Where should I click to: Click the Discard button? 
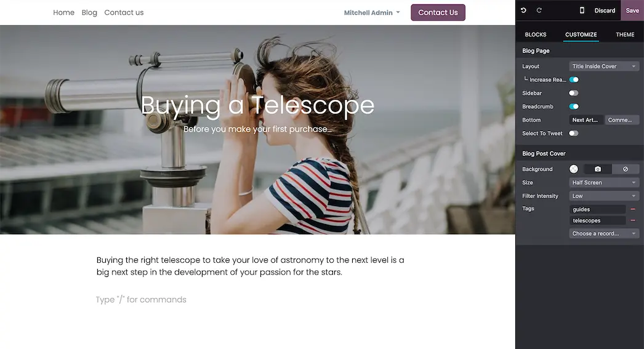pos(605,10)
